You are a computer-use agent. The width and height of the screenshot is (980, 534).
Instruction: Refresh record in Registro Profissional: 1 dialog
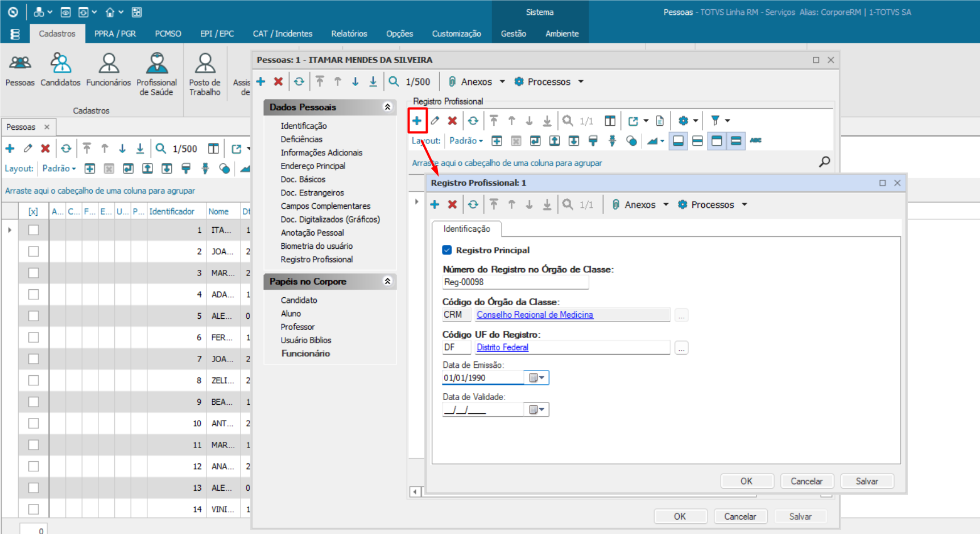click(x=473, y=204)
